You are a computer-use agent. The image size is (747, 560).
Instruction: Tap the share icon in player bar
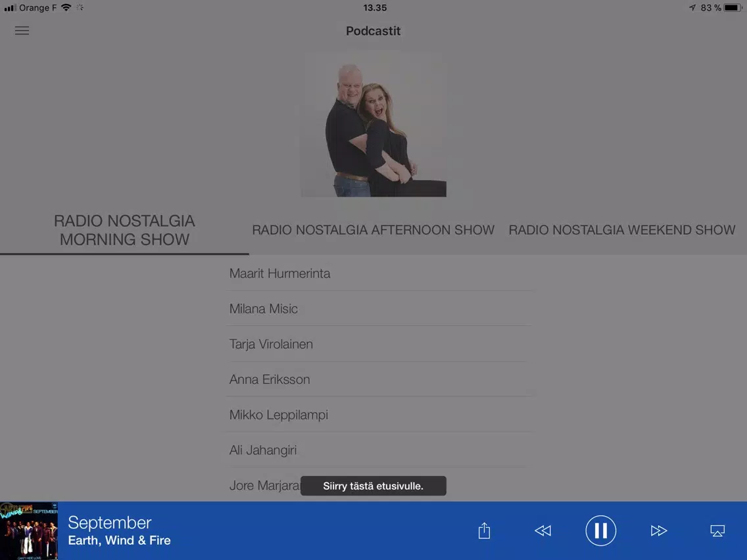click(x=484, y=530)
